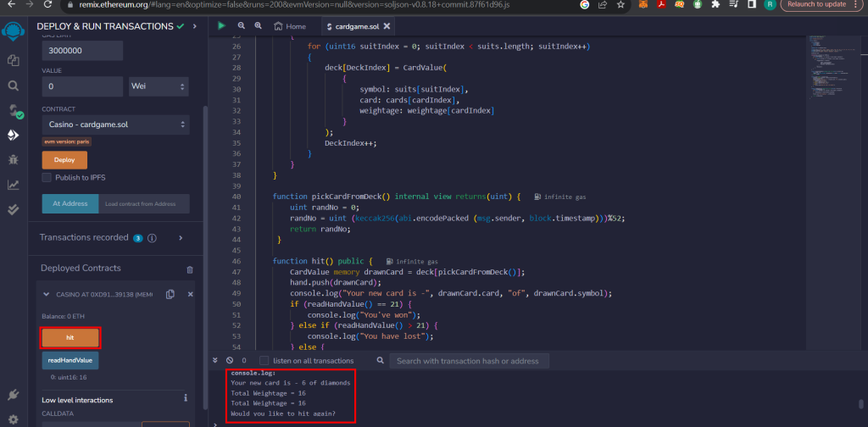Open the Plugin manager plug icon

click(14, 395)
